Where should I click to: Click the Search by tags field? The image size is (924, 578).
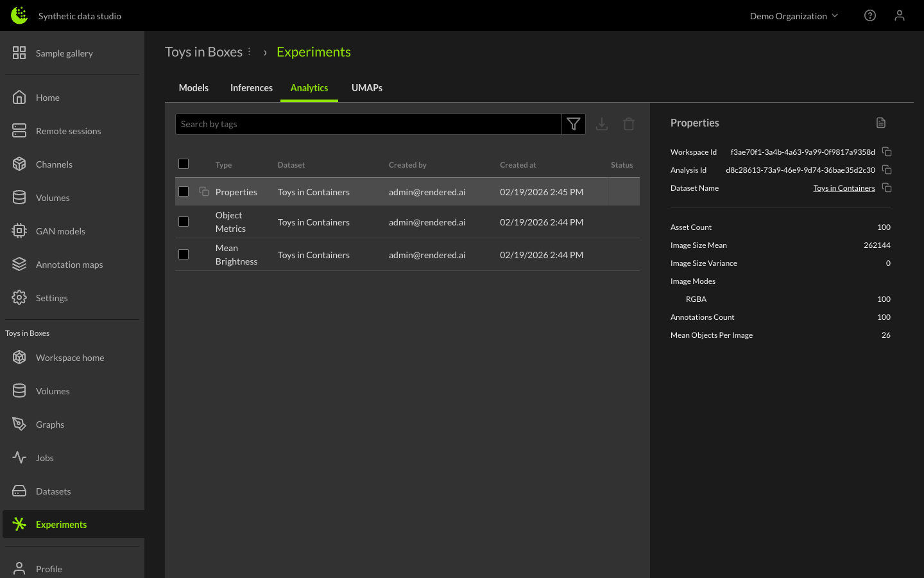point(368,124)
